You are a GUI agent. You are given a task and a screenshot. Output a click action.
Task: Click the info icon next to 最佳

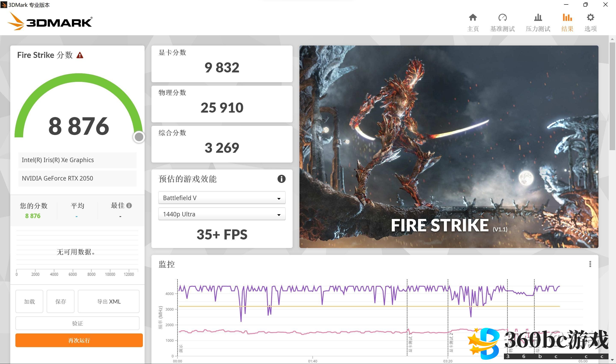click(x=129, y=205)
